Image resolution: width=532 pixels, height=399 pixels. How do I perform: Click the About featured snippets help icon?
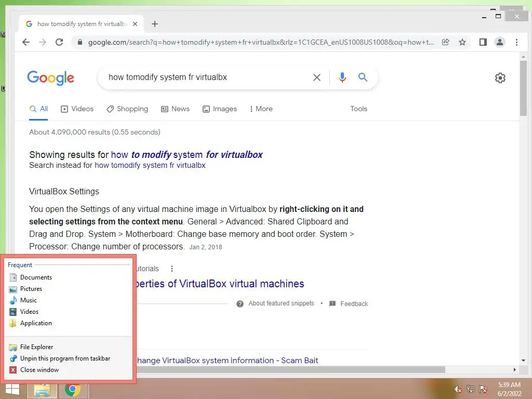pyautogui.click(x=240, y=303)
